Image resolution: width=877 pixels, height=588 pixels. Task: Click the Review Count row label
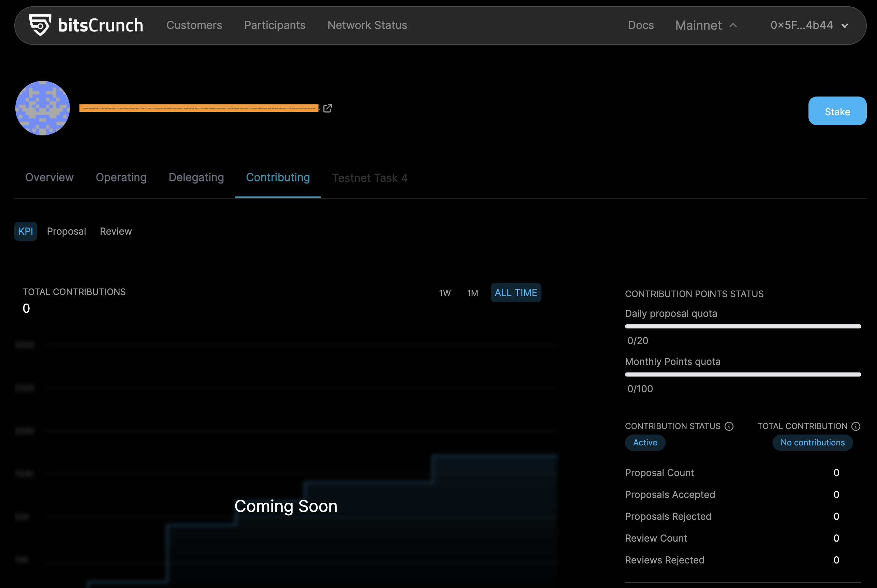click(656, 538)
